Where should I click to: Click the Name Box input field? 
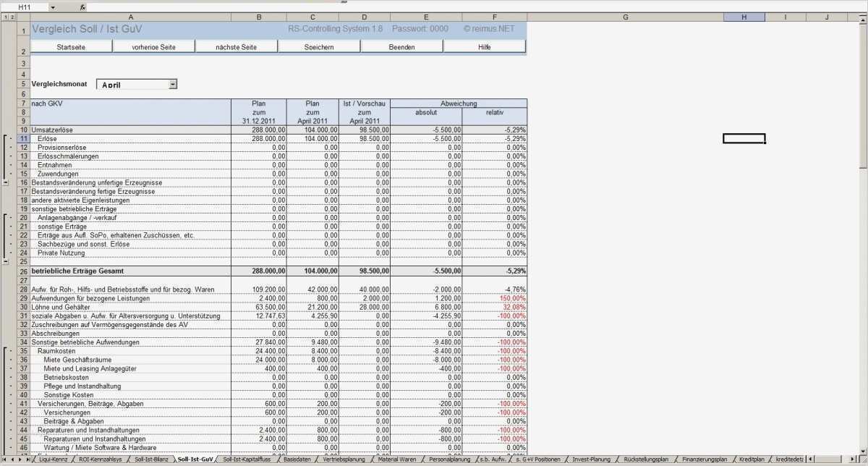(25, 7)
